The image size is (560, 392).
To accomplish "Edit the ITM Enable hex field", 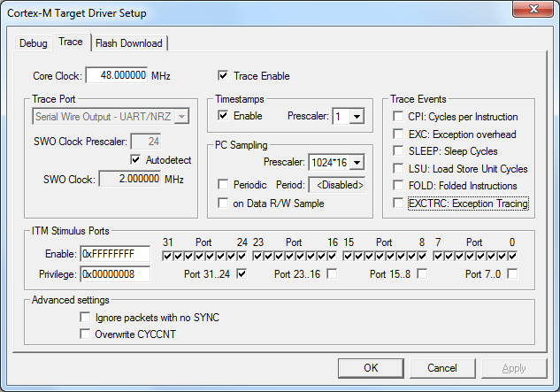I will 115,254.
